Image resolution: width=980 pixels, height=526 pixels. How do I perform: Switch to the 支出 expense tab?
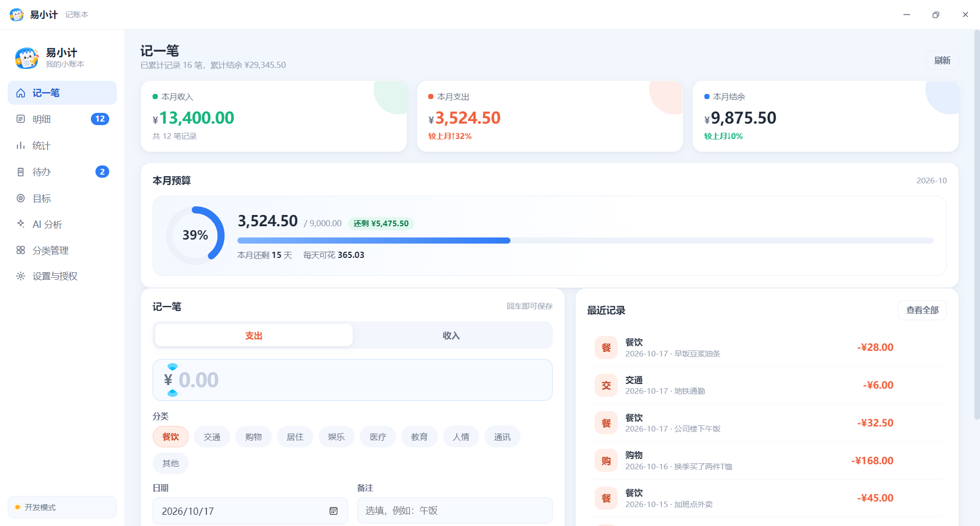coord(254,336)
